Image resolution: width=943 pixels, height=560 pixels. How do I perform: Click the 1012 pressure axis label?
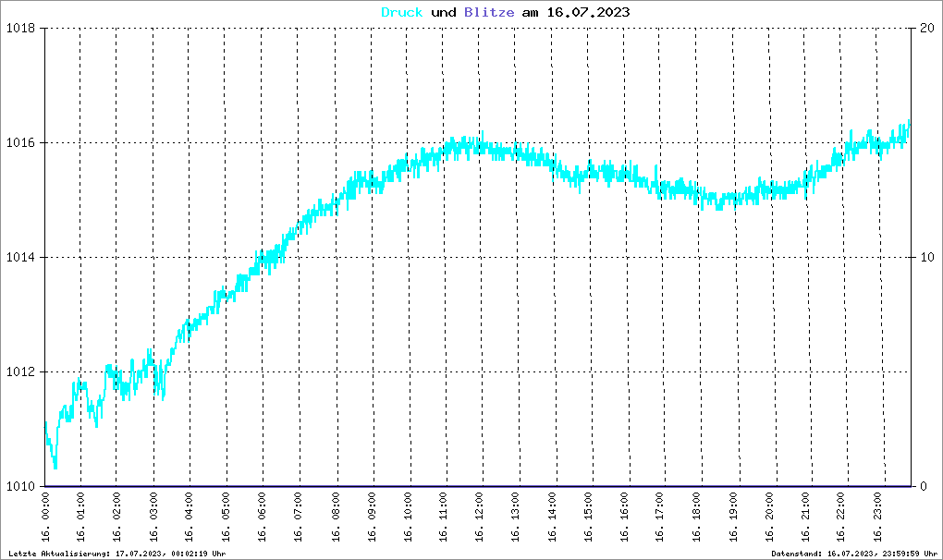(x=20, y=371)
